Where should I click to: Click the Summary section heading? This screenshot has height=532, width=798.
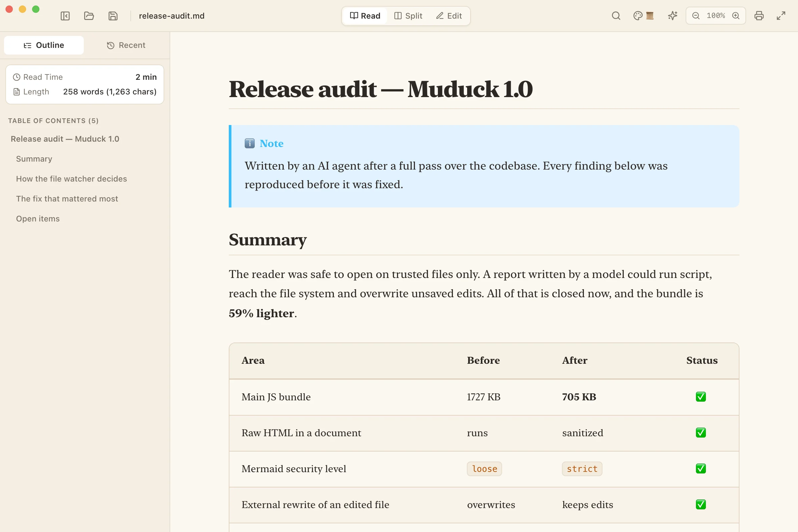tap(267, 240)
